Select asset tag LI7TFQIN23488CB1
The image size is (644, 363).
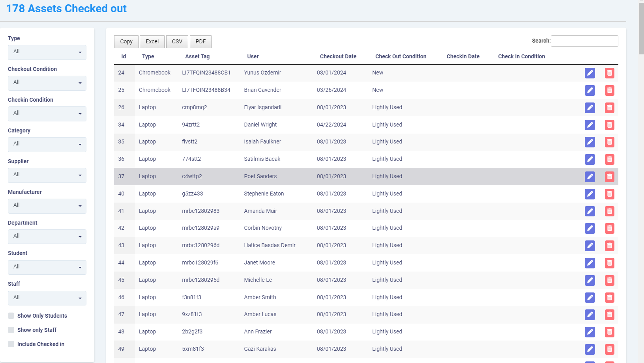click(206, 73)
